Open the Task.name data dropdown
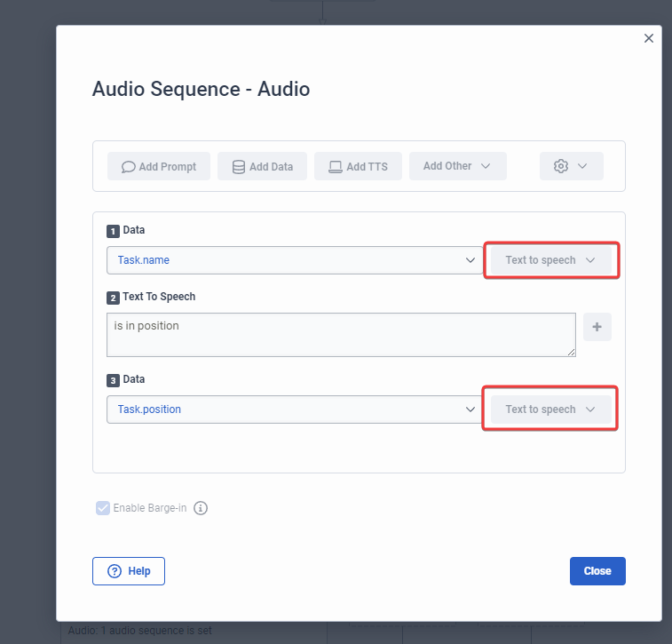This screenshot has height=644, width=672. pos(295,260)
